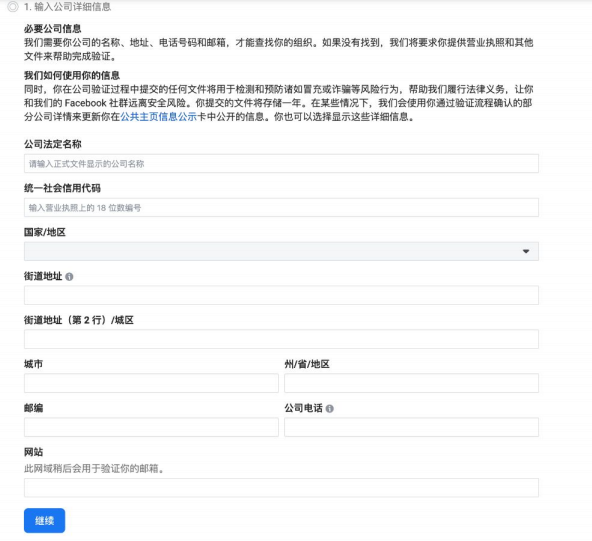Click the 公司法定名称 label
Viewport: 592px width, 541px height.
coord(53,144)
